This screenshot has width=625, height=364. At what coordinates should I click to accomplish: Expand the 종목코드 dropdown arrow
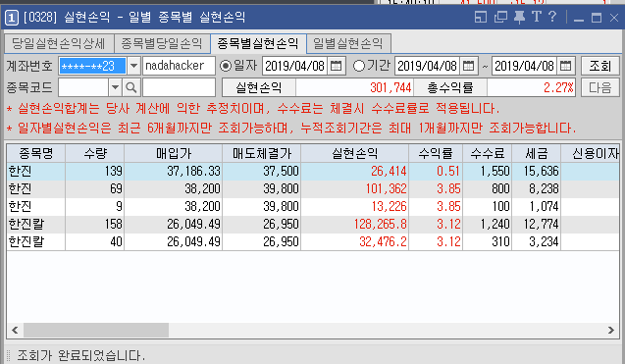[115, 87]
